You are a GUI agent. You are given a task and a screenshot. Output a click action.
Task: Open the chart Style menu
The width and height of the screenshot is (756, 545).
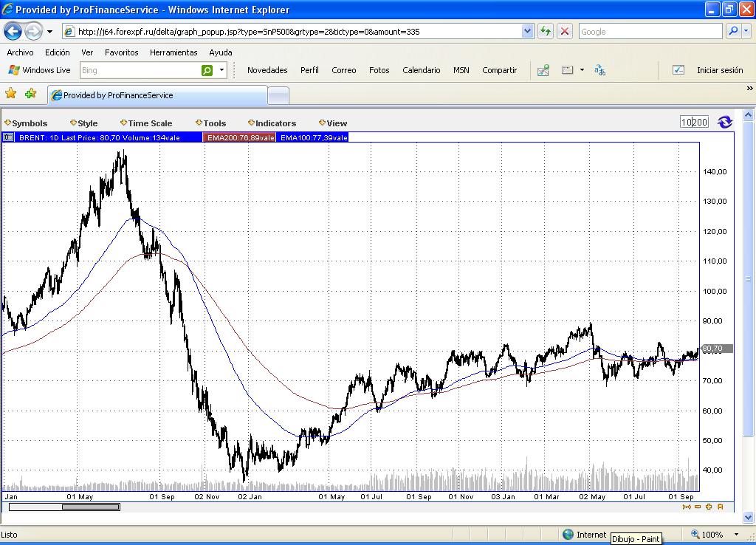[x=84, y=123]
